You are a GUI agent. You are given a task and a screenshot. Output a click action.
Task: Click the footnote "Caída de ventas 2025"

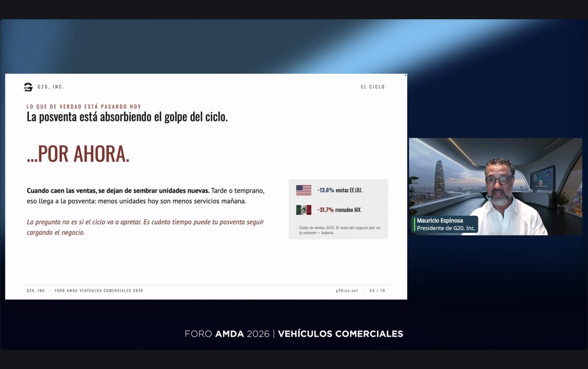(317, 228)
